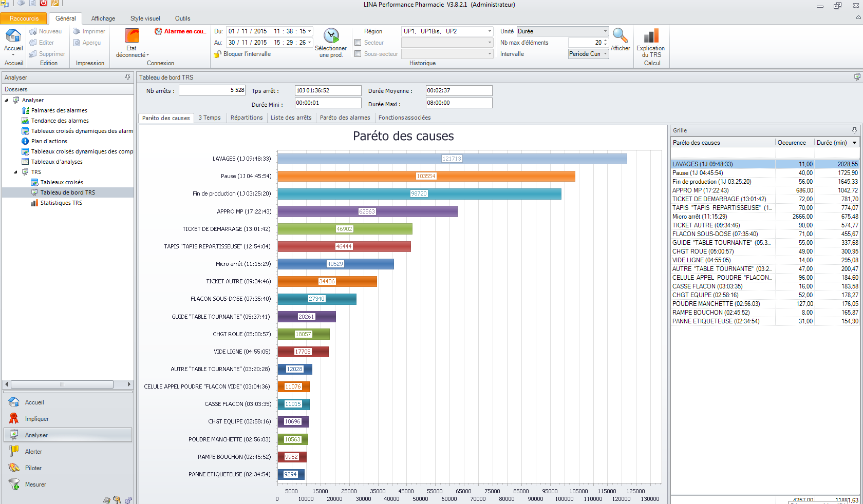Switch to the Affichage ribbon tab
863x504 pixels.
[103, 18]
